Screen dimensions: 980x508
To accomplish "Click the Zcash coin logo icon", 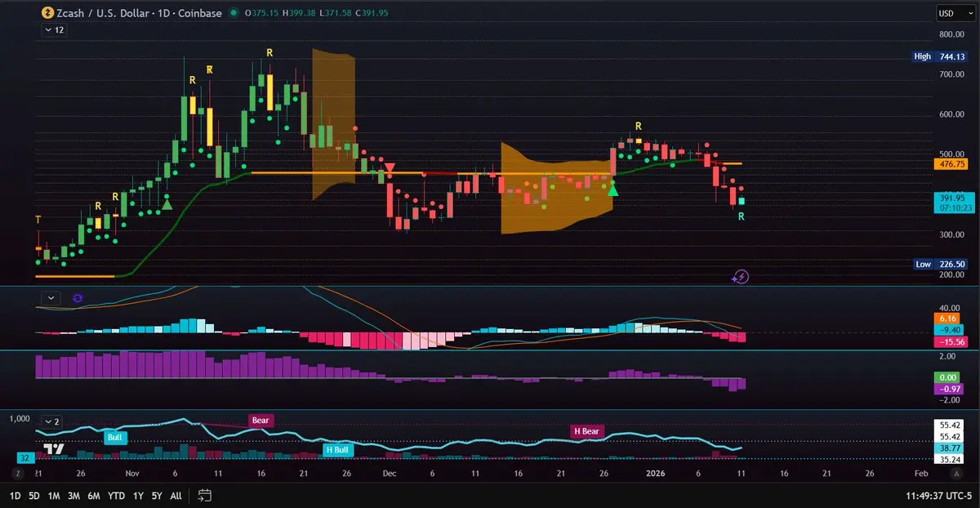I will [49, 13].
